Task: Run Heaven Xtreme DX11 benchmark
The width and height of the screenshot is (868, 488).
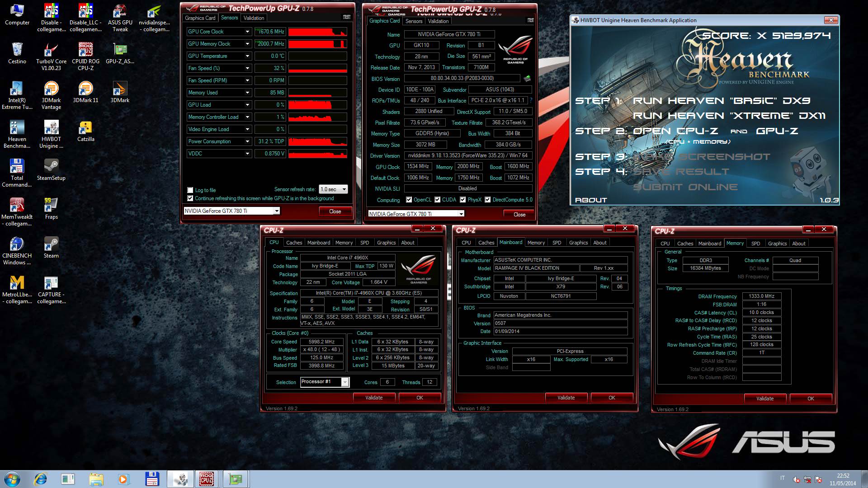Action: pos(729,116)
